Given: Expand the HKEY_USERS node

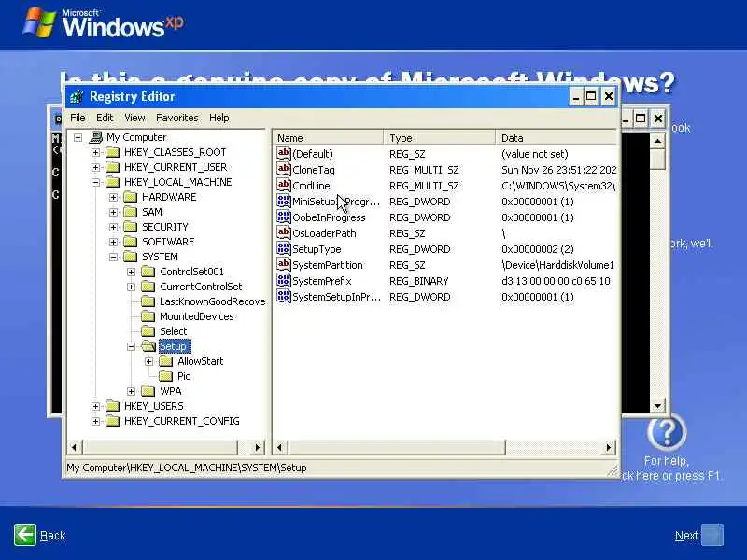Looking at the screenshot, I should click(x=96, y=406).
